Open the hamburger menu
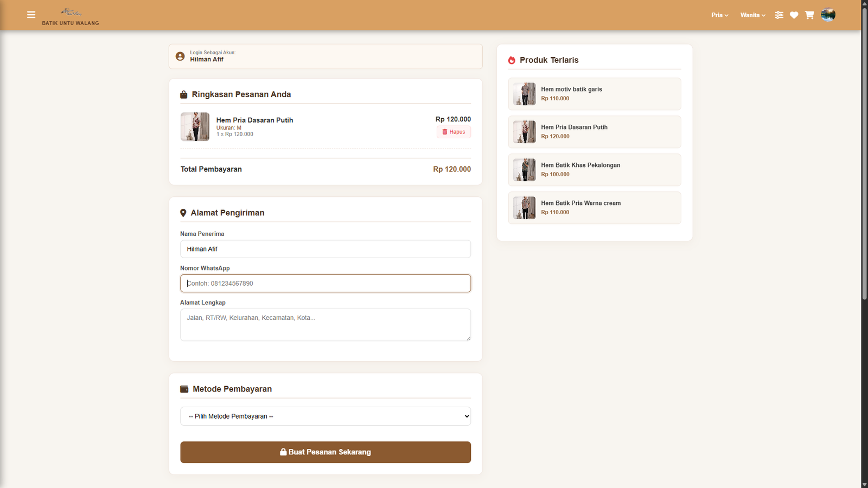868x488 pixels. (x=31, y=15)
